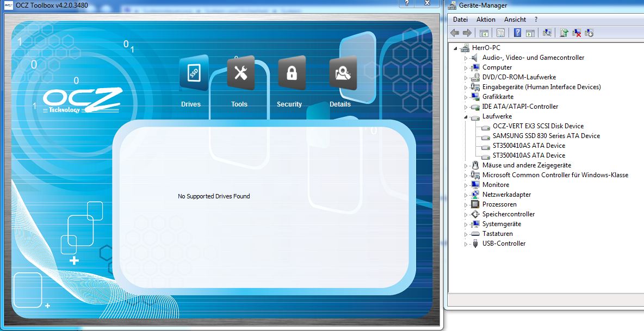Click the blue Help icon in Geräte-Manager toolbar
Screen dimensions: 644x331
[517, 33]
